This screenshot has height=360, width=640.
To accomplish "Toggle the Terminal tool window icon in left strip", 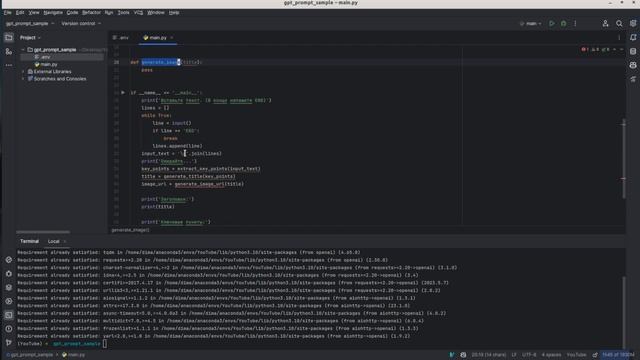I will pyautogui.click(x=9, y=315).
